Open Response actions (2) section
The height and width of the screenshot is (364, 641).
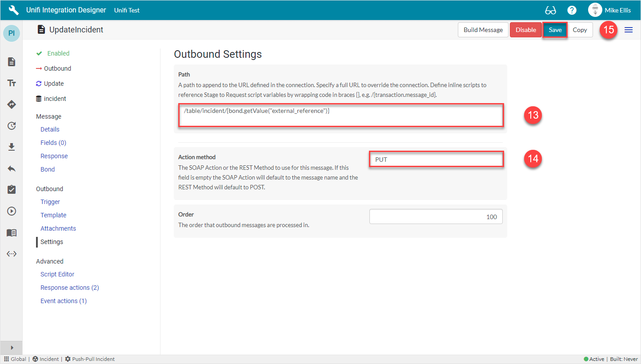tap(69, 288)
